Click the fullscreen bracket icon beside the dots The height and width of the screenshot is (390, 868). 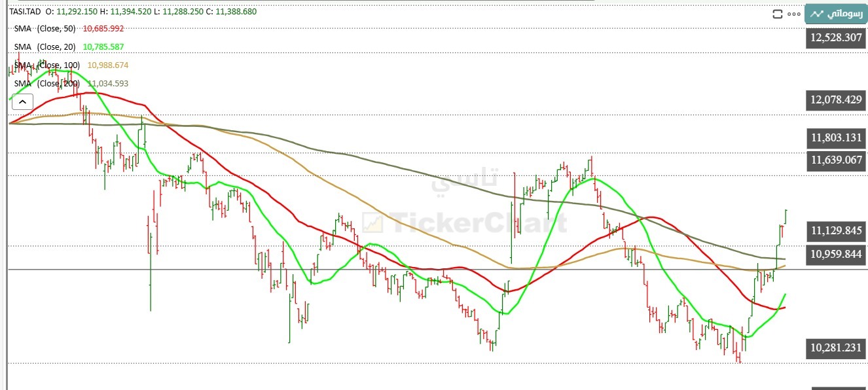pos(778,14)
